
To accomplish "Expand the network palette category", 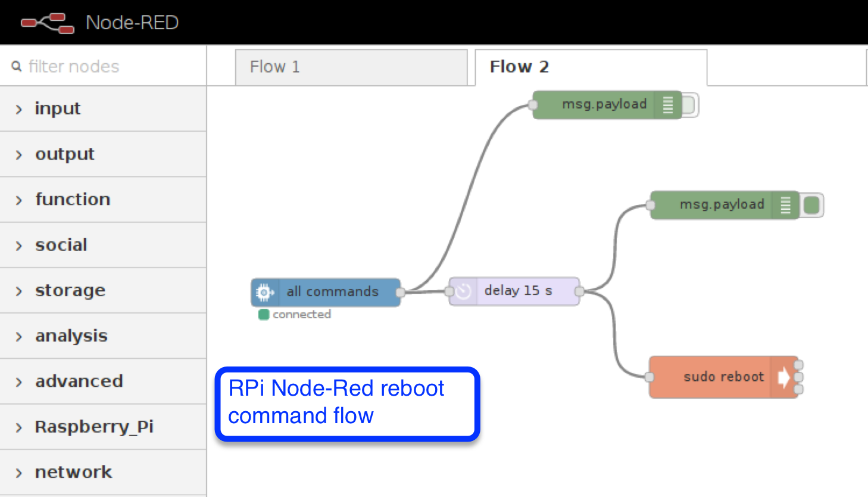I will coord(103,473).
